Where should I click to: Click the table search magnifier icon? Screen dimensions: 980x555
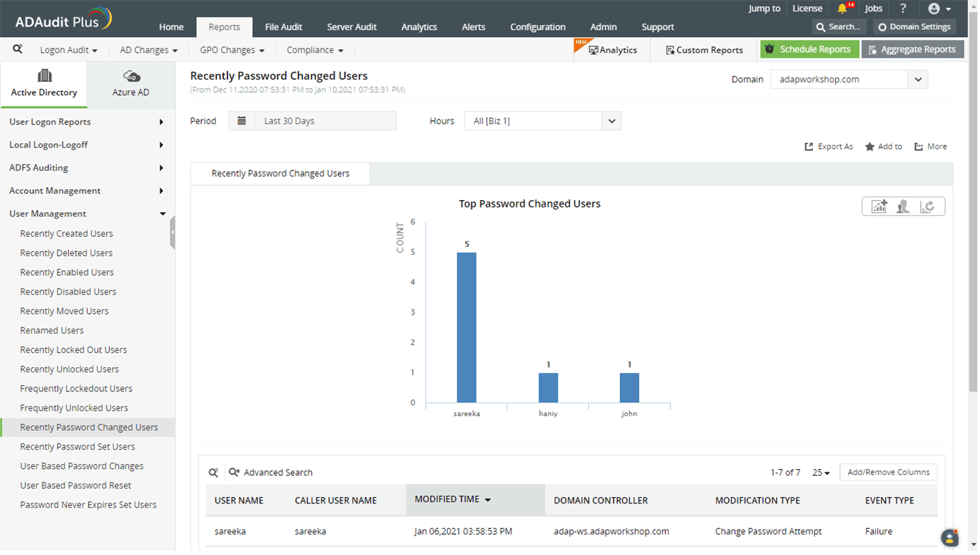coord(213,472)
